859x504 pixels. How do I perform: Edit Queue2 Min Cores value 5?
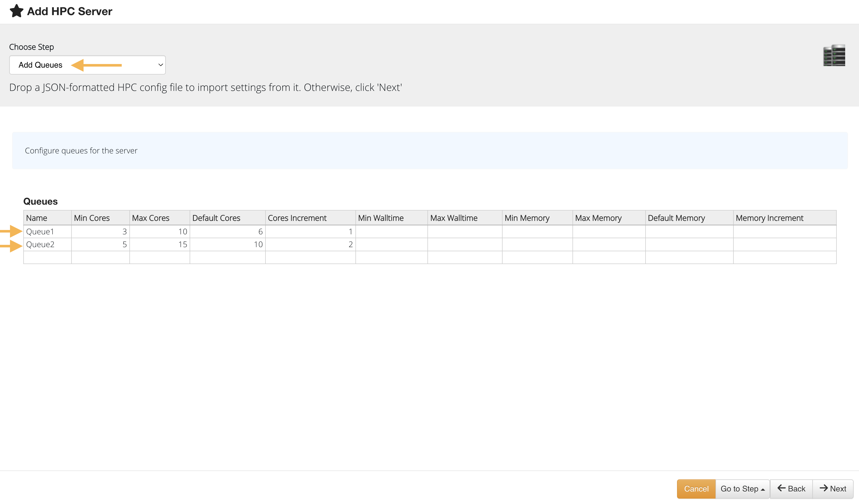coord(100,245)
